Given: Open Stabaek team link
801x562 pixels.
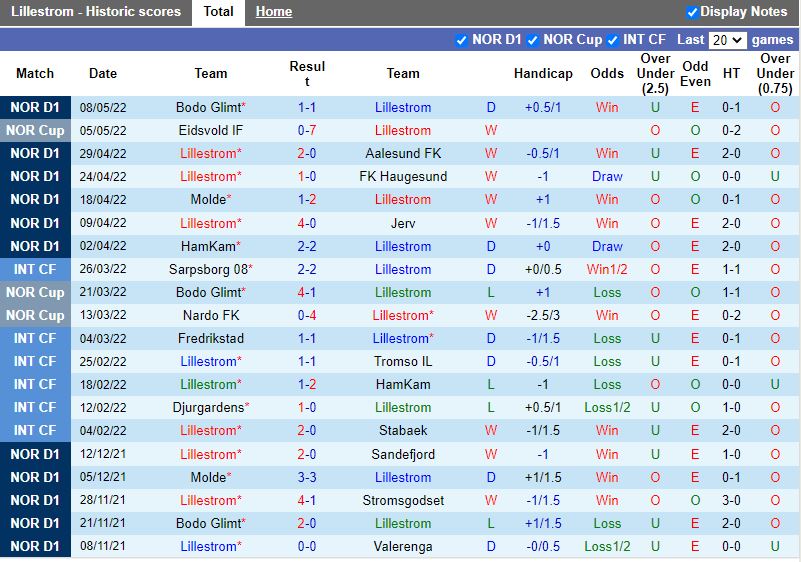Looking at the screenshot, I should (403, 430).
